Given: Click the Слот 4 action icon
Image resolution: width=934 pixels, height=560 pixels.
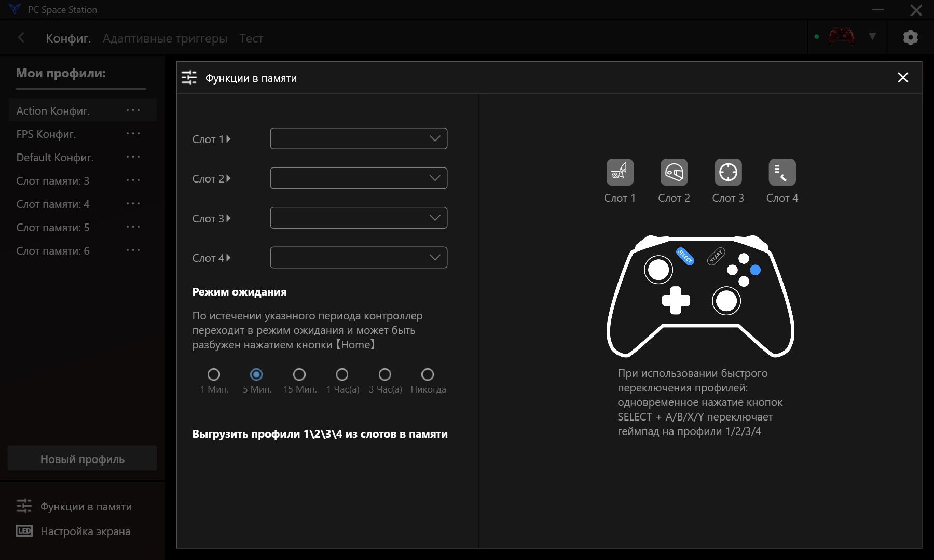Looking at the screenshot, I should [x=782, y=172].
